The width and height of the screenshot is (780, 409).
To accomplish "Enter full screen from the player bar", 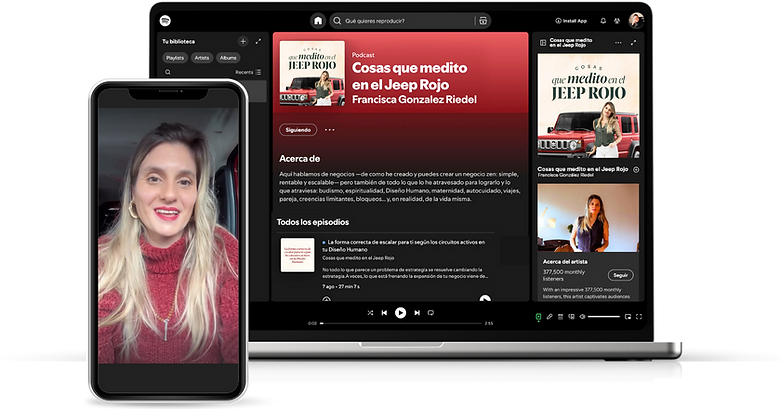I will pyautogui.click(x=639, y=316).
